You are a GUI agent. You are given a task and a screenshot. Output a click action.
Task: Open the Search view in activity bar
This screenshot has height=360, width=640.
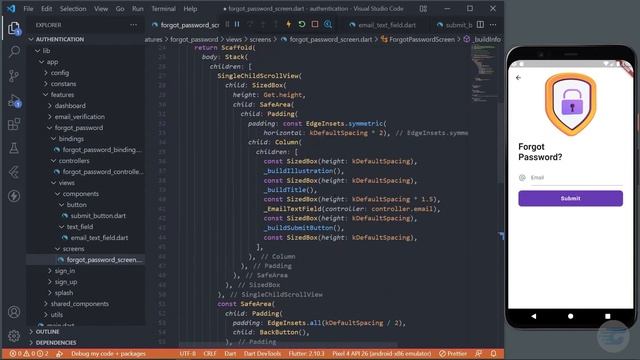(x=14, y=51)
